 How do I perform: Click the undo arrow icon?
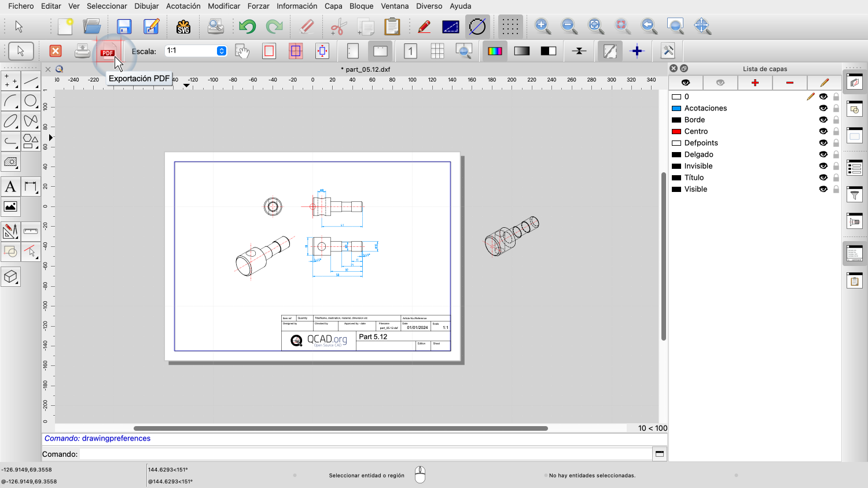point(248,27)
